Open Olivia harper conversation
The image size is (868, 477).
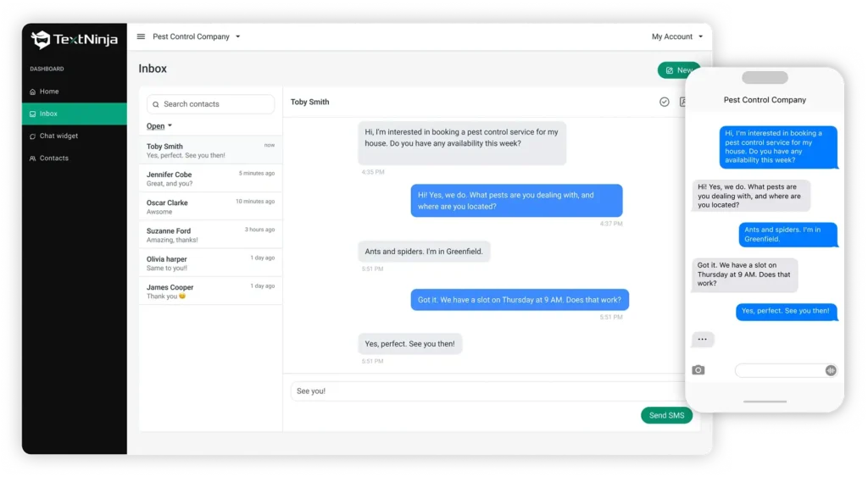(x=210, y=263)
